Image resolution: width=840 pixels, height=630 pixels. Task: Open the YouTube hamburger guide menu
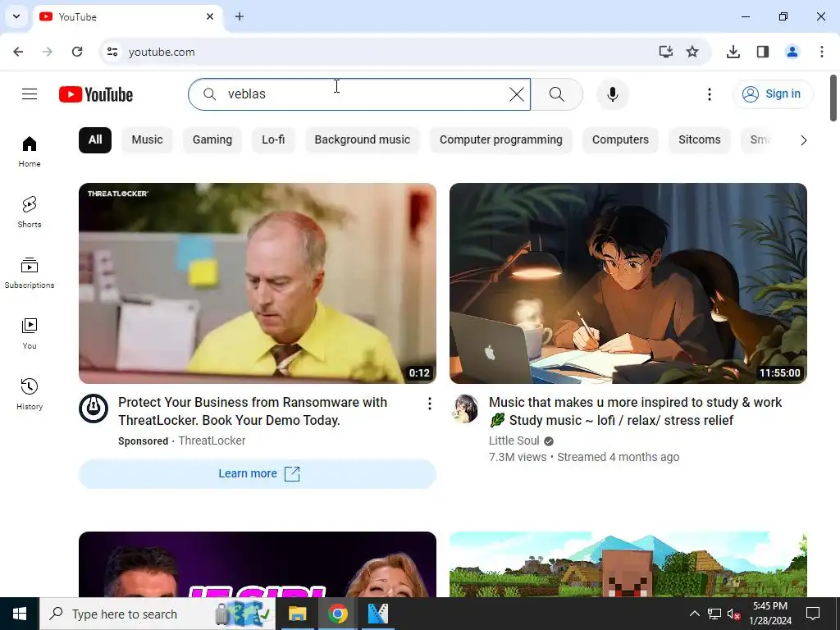pos(30,94)
